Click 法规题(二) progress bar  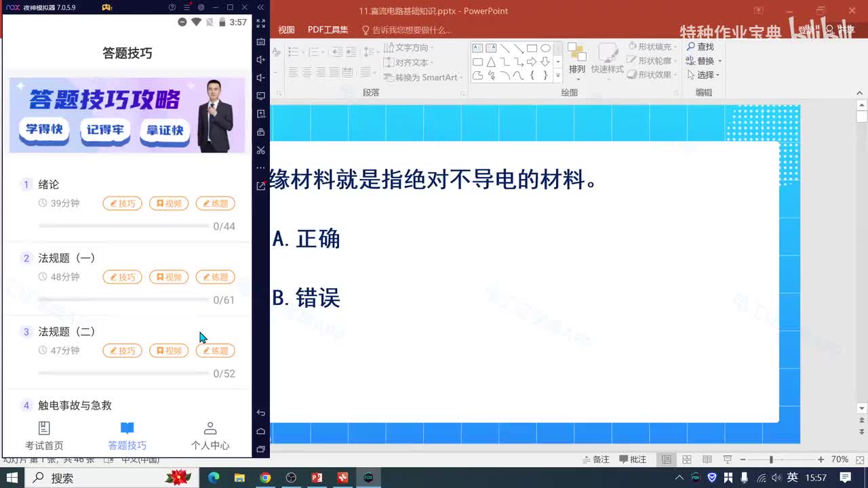tap(123, 373)
